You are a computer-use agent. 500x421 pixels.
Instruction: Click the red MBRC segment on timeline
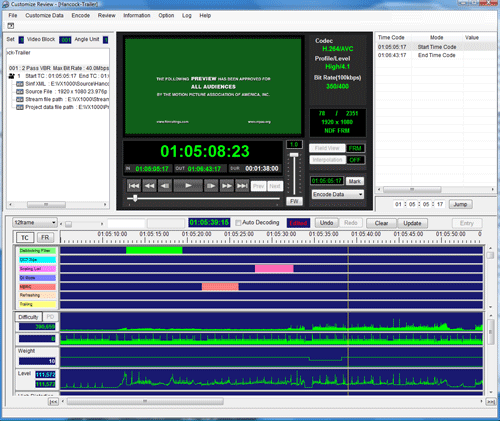220,286
